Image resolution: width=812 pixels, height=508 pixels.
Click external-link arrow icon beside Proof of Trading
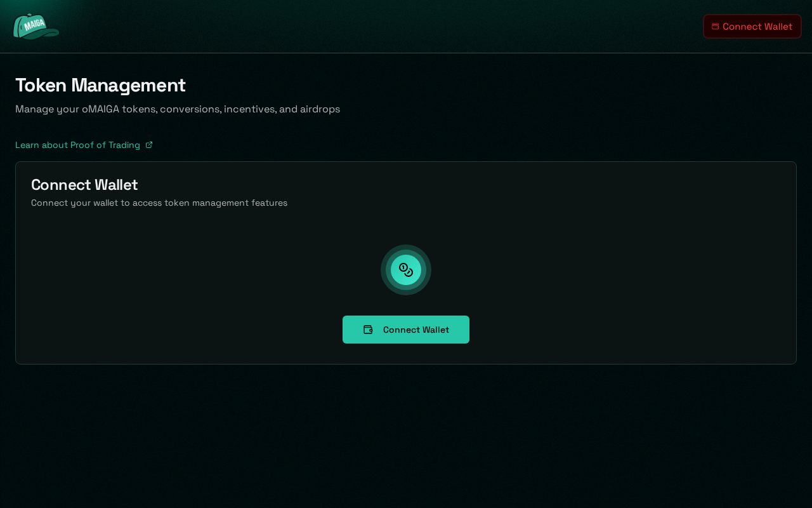149,145
